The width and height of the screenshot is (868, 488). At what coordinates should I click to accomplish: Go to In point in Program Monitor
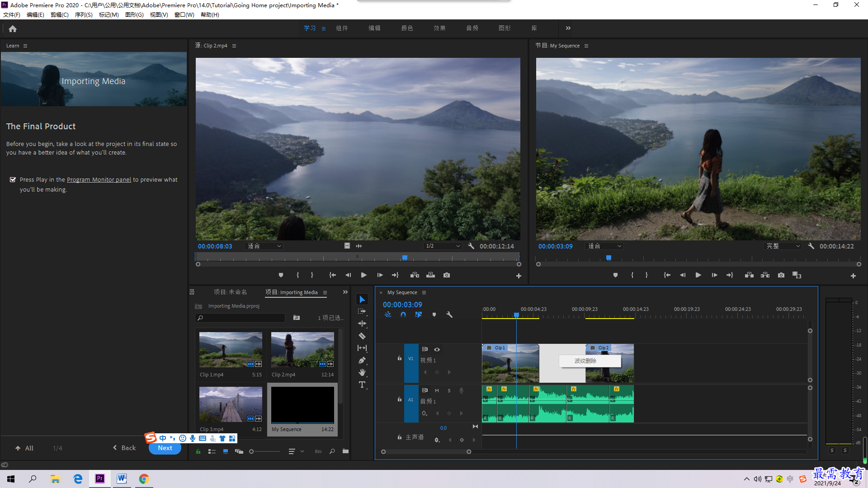click(x=667, y=275)
